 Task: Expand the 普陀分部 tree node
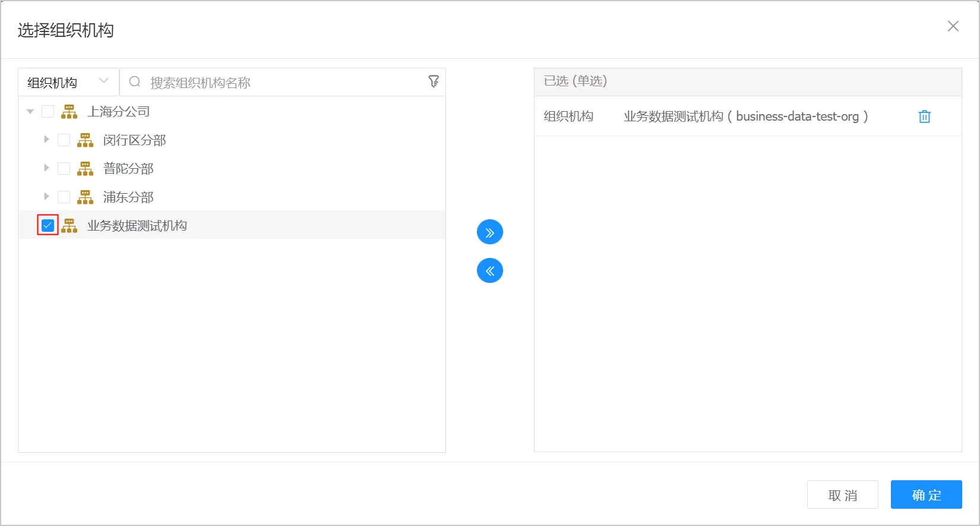(46, 168)
